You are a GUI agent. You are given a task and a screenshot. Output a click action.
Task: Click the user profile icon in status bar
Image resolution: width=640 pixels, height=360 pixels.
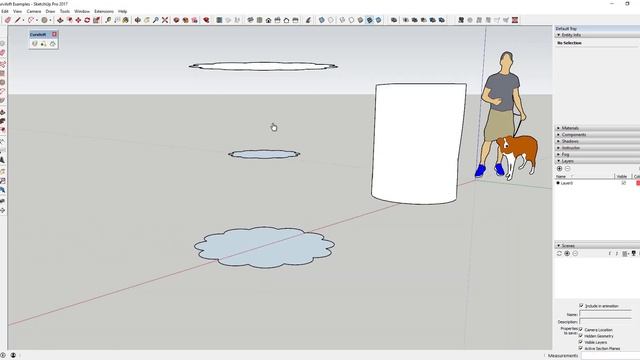[13, 355]
